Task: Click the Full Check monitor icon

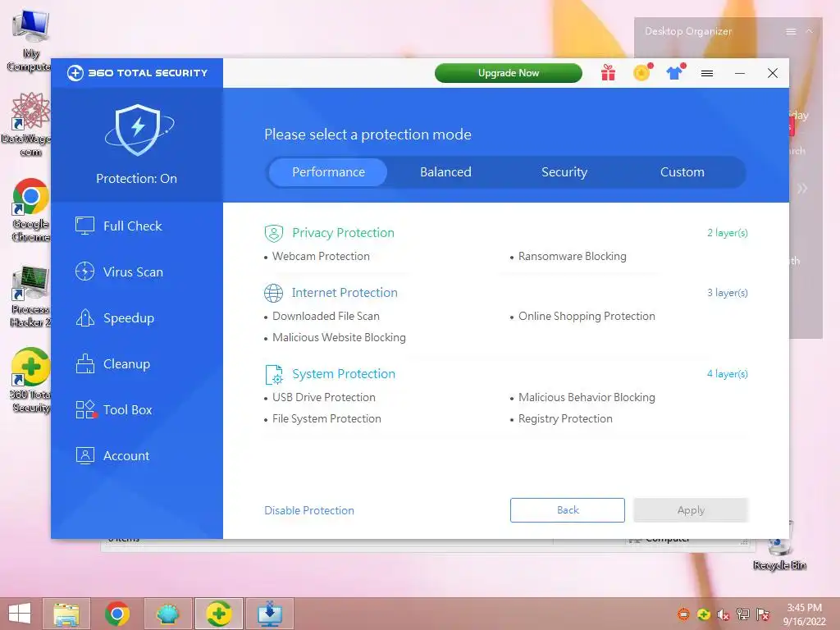Action: (84, 226)
